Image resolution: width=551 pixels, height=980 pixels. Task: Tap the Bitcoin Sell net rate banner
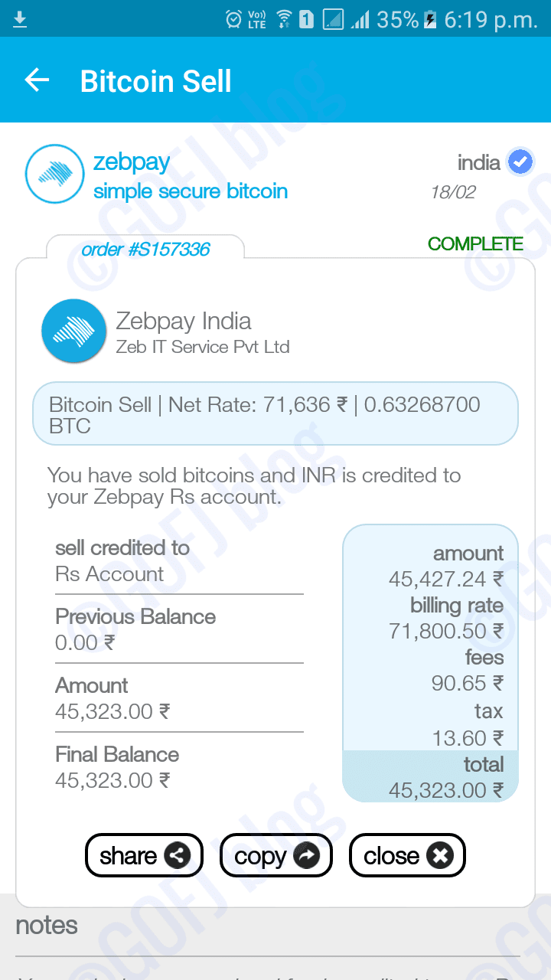[275, 414]
